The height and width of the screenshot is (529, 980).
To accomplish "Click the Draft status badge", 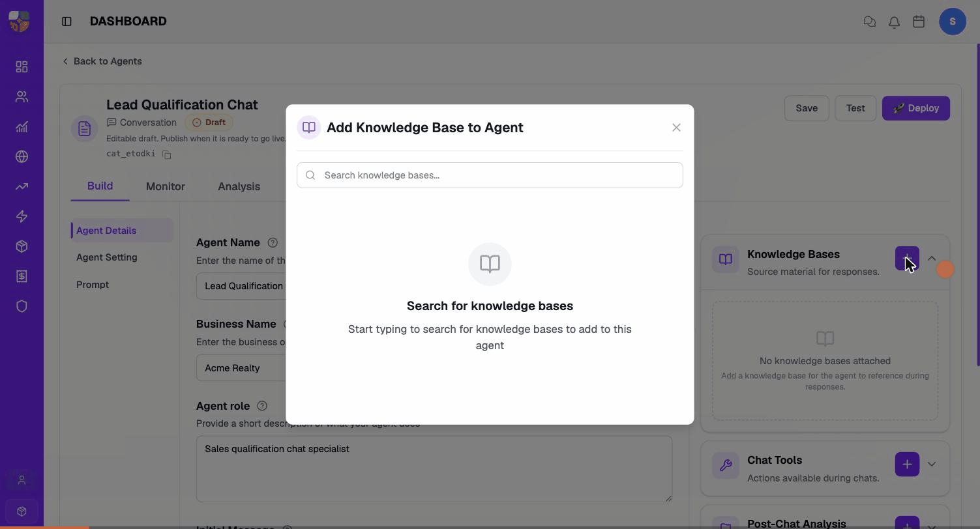I will 209,122.
